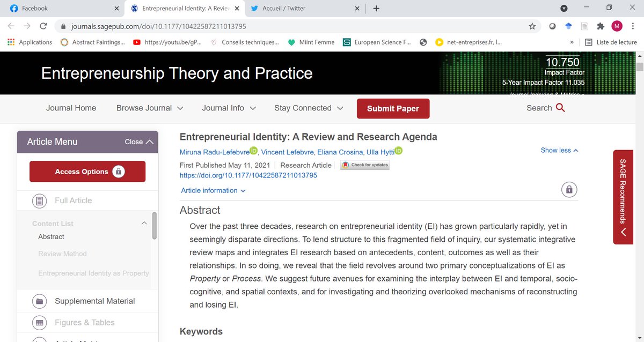Open the article DOI link
This screenshot has height=342, width=644.
(x=248, y=175)
